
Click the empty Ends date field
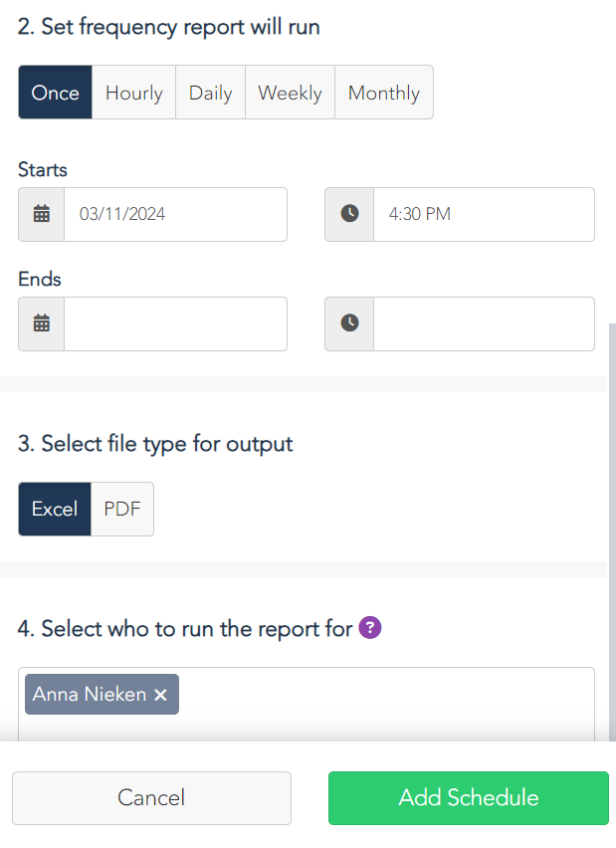click(175, 323)
